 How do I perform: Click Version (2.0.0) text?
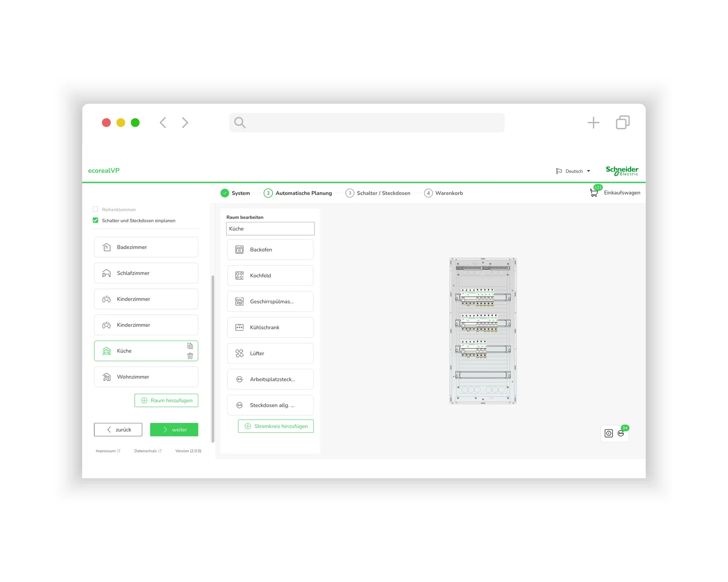click(188, 451)
